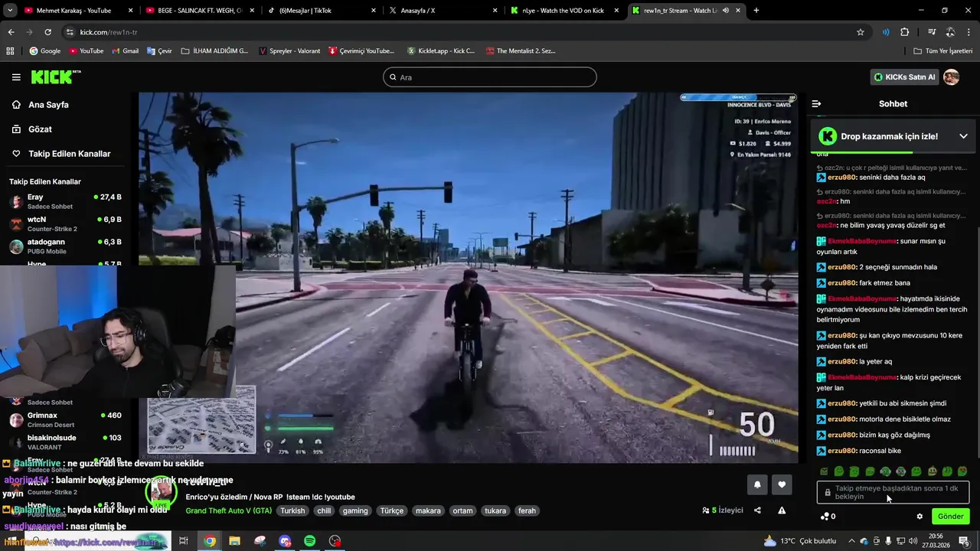Screen dimensions: 980x551
Task: Open the user profile avatar menu
Action: pos(951,77)
